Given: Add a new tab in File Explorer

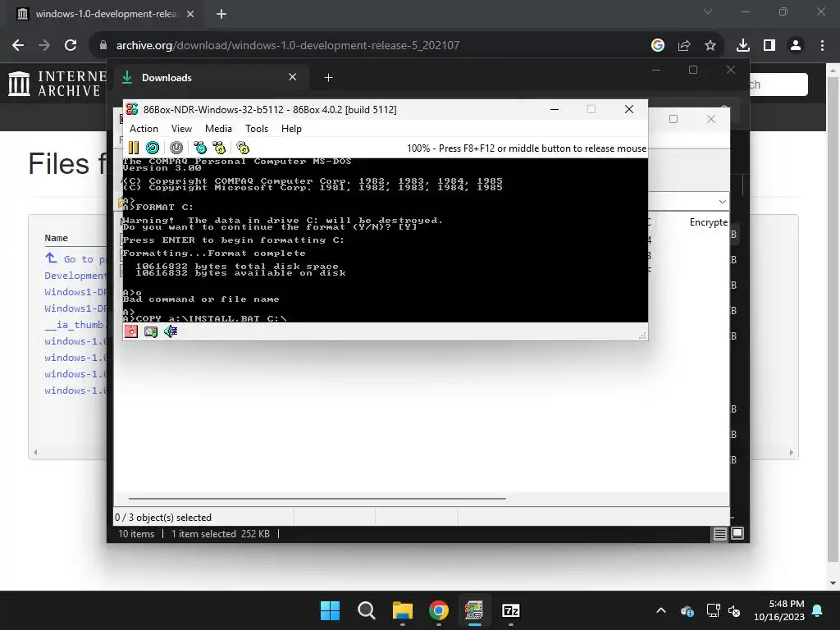Looking at the screenshot, I should (x=328, y=78).
